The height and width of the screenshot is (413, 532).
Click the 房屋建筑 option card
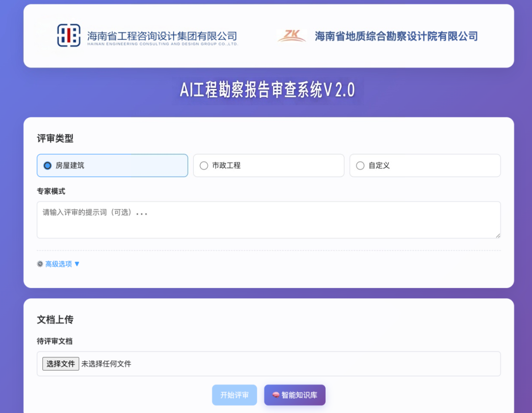pos(112,165)
